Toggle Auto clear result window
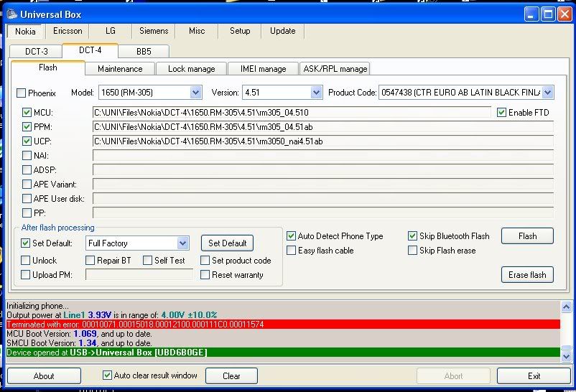The image size is (576, 392). [107, 375]
